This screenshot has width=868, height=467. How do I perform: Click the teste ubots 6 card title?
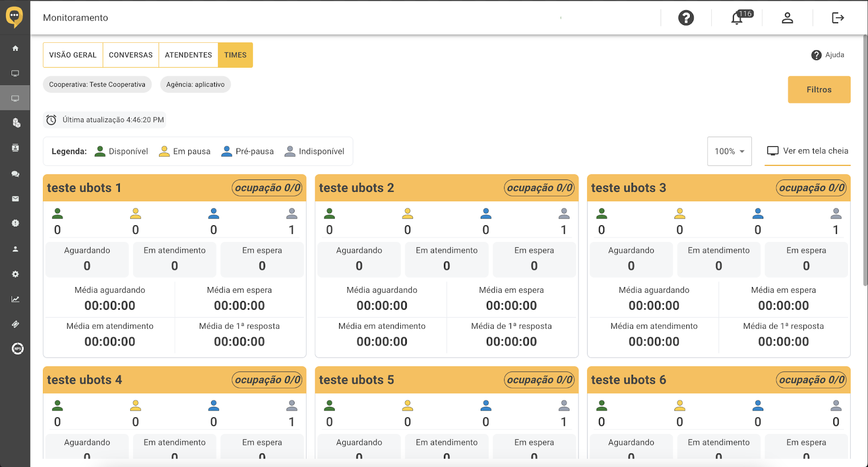628,380
